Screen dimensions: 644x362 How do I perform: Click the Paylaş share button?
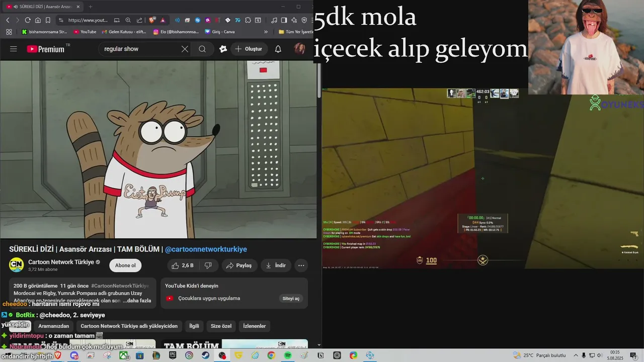[x=239, y=265]
